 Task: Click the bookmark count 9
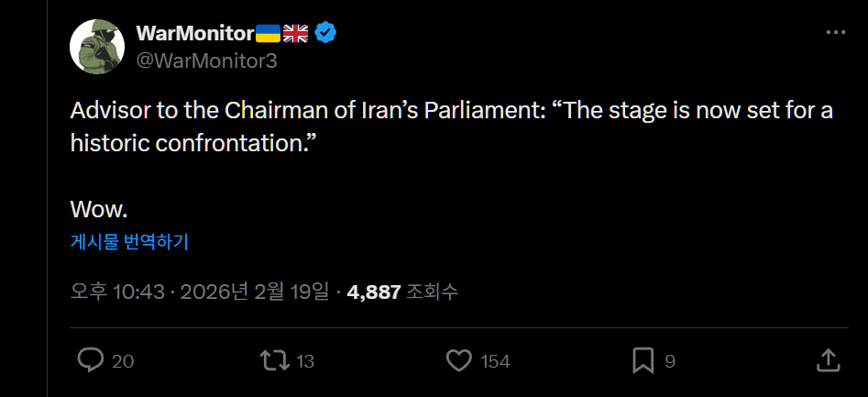pos(670,361)
